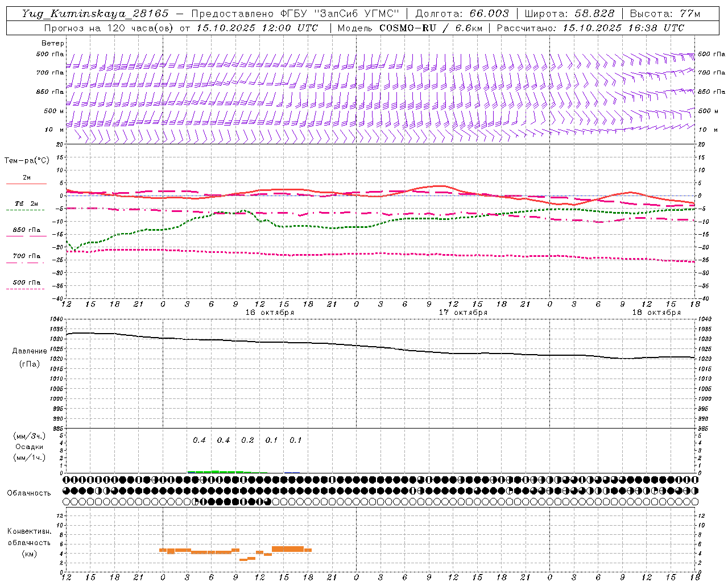Click the Осадки panel label
This screenshot has width=728, height=582.
[x=30, y=447]
